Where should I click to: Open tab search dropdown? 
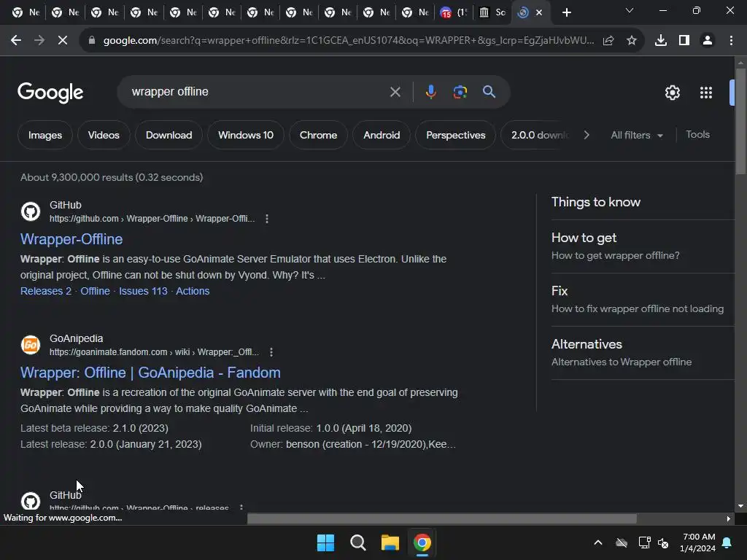tap(630, 10)
